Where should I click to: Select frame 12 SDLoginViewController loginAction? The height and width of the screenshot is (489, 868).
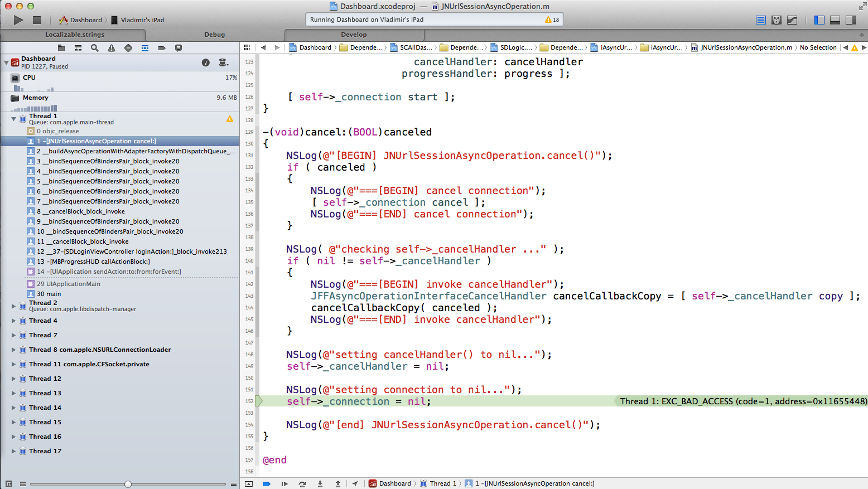(x=120, y=251)
